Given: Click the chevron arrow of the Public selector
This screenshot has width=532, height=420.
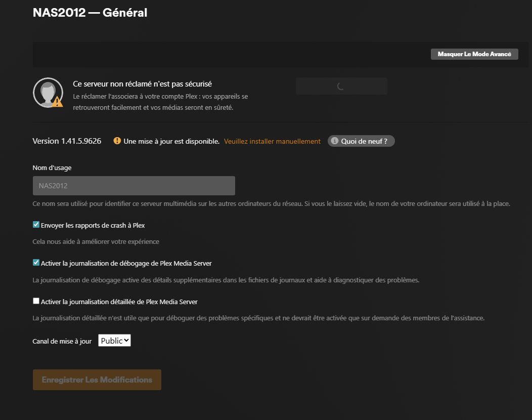Looking at the screenshot, I should pos(126,340).
